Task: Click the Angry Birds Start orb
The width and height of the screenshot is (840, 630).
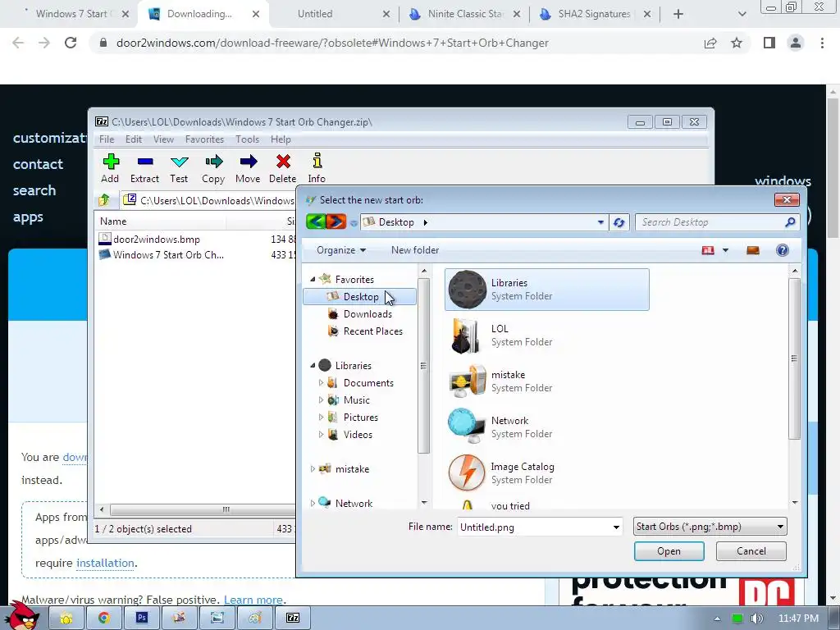Action: click(x=22, y=615)
